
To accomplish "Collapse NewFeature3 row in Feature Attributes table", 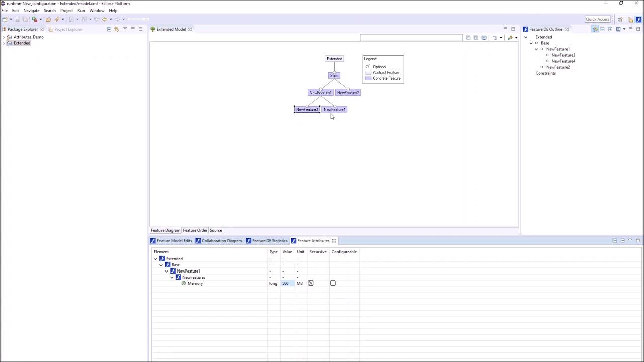I will 172,277.
